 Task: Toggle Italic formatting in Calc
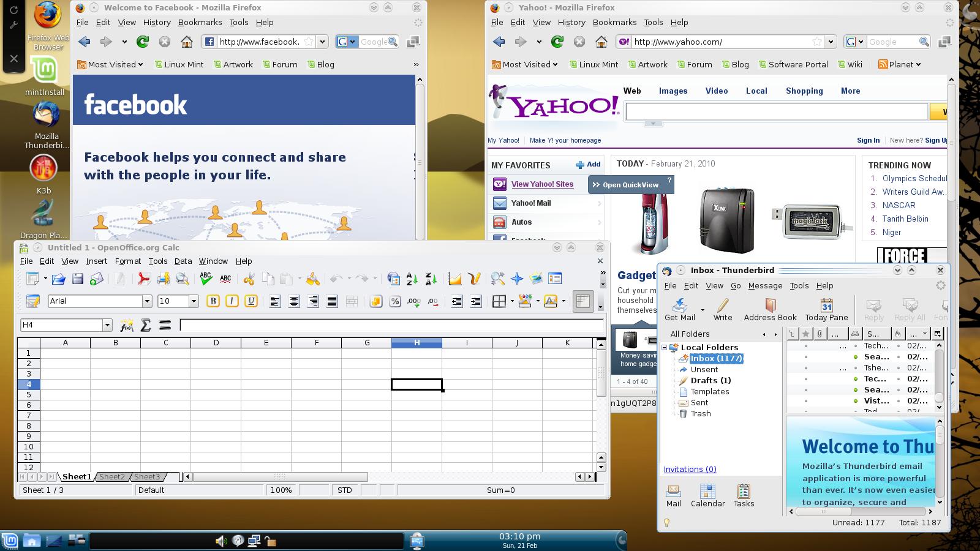tap(232, 301)
